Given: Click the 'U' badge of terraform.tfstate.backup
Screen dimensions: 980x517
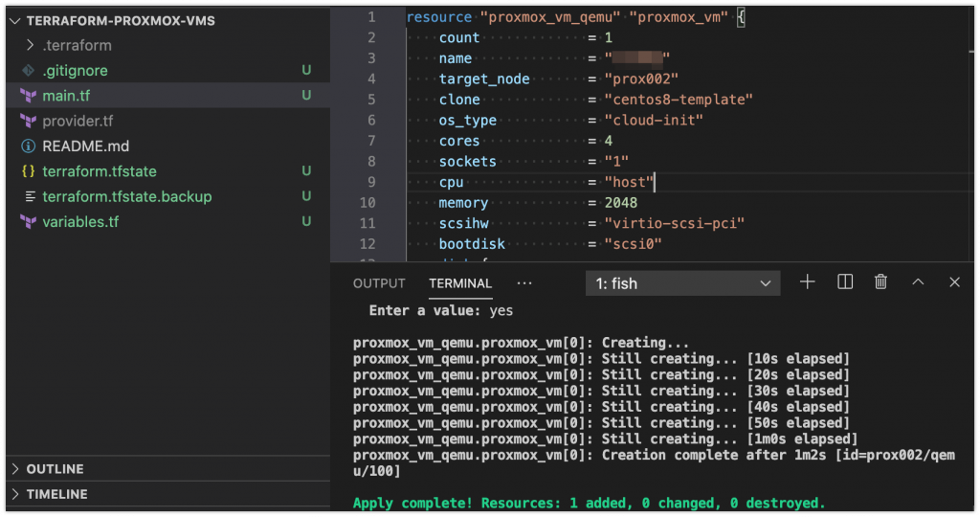Looking at the screenshot, I should click(306, 196).
